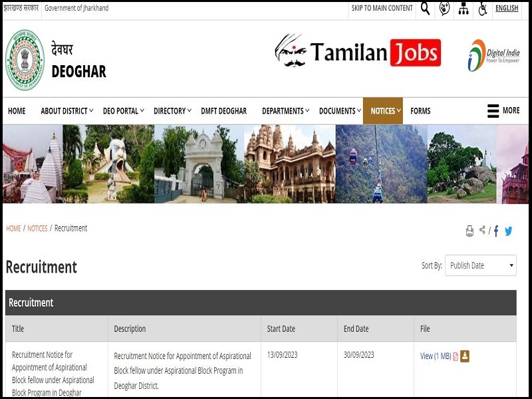The height and width of the screenshot is (399, 532).
Task: Expand the highlighted Notices menu
Action: 383,111
